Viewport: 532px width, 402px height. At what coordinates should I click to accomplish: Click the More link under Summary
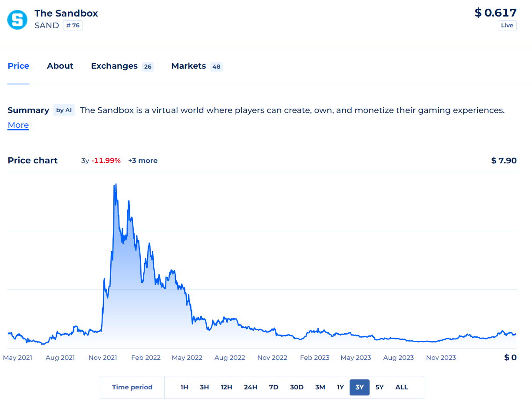click(18, 125)
